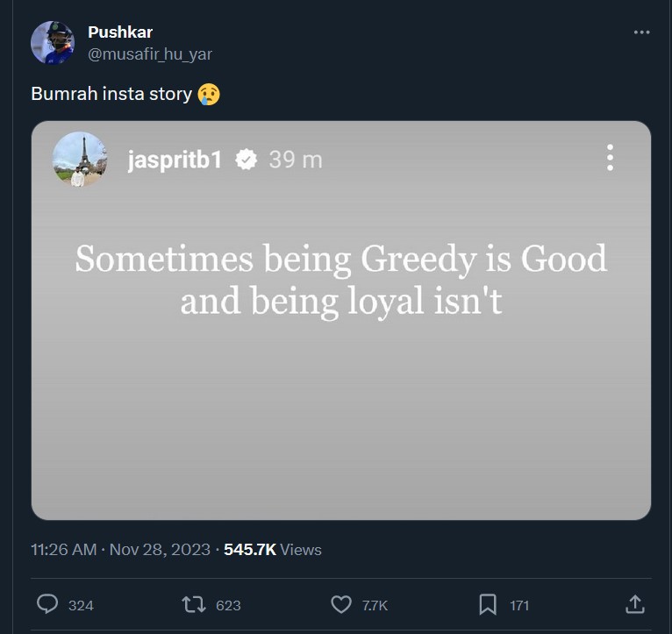Click the 623 retweets count
Screen dimensions: 672x634
228,605
